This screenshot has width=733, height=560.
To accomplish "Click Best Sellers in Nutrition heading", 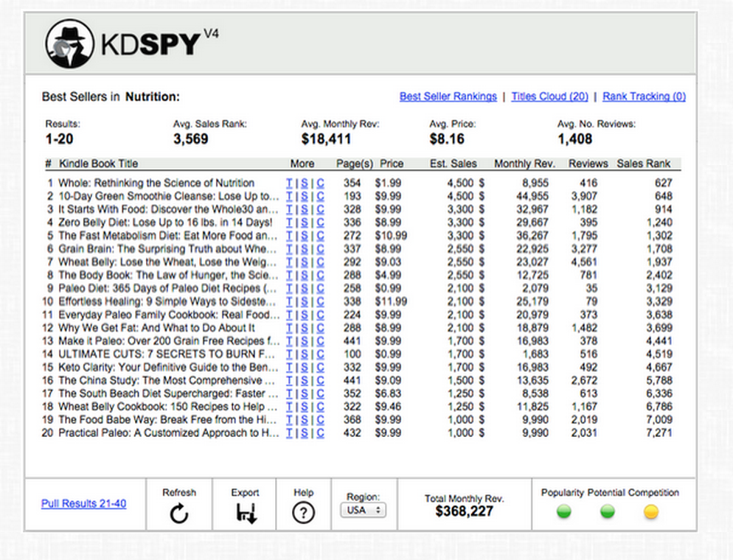I will (111, 97).
